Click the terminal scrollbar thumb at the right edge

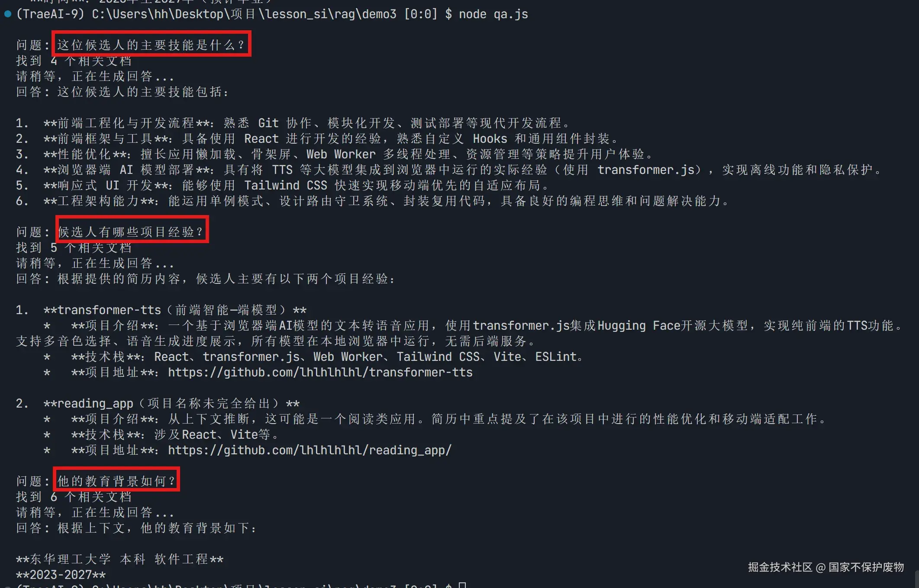pos(917,579)
